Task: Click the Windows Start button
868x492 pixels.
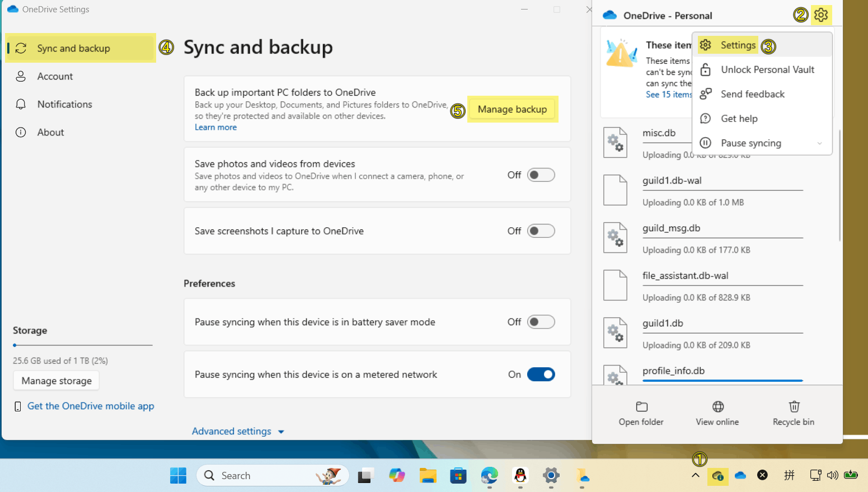Action: pos(178,476)
